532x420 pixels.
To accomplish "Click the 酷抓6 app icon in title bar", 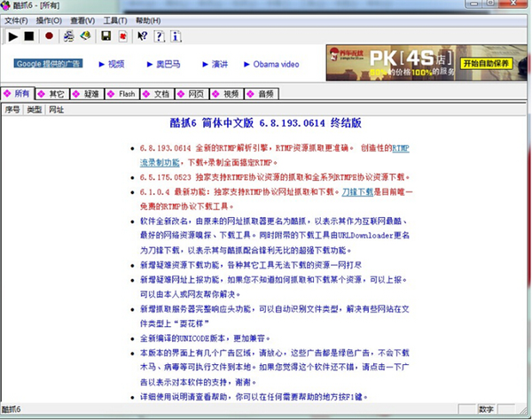I will tap(5, 5).
